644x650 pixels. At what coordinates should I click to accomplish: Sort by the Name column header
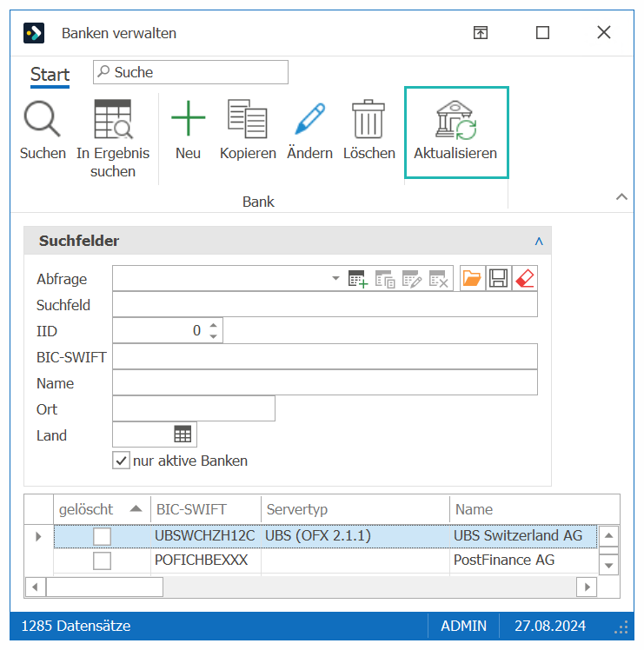[535, 509]
